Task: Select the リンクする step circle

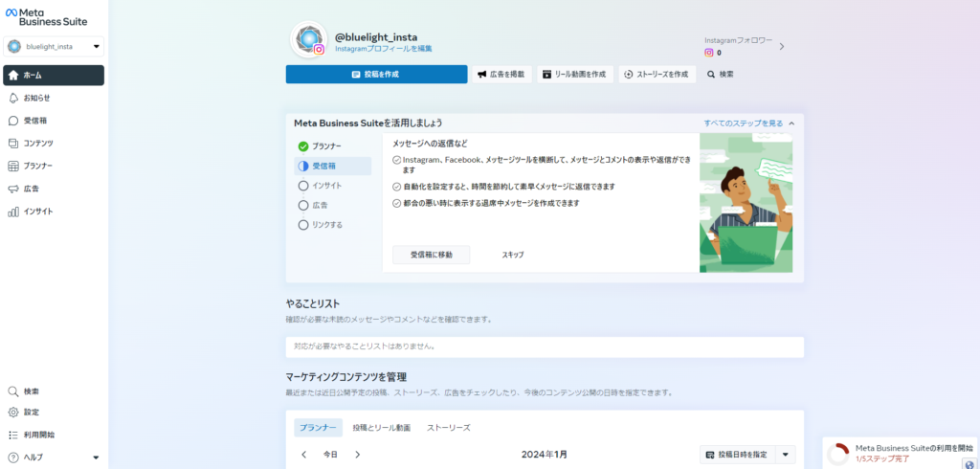Action: tap(303, 225)
